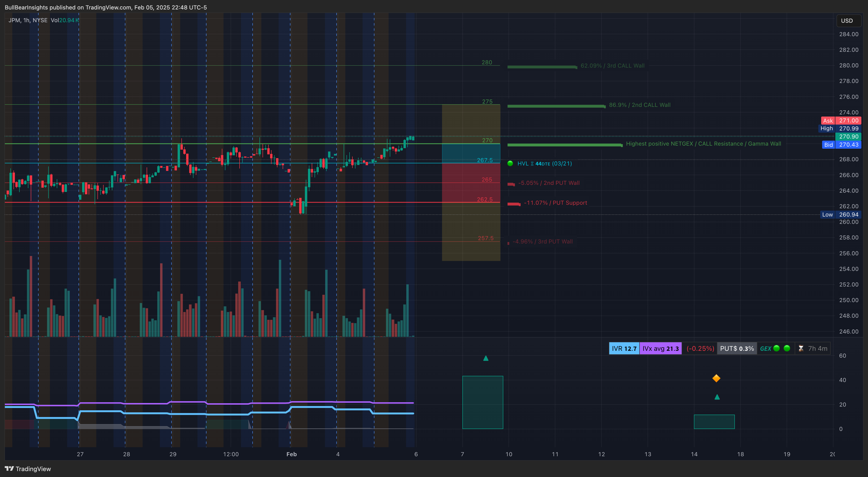Screen dimensions: 868x477
Task: Click the 86.9% / 2nd CALL Wall label
Action: pos(640,105)
